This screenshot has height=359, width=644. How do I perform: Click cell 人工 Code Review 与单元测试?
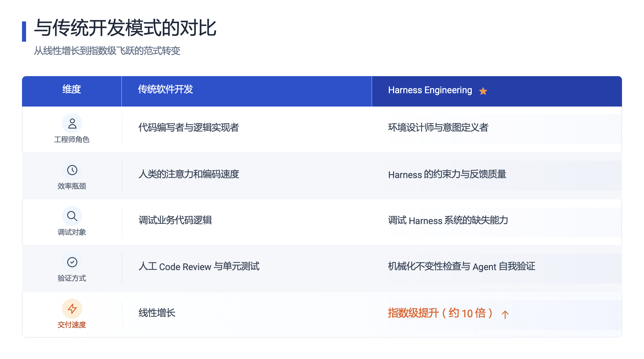click(199, 267)
